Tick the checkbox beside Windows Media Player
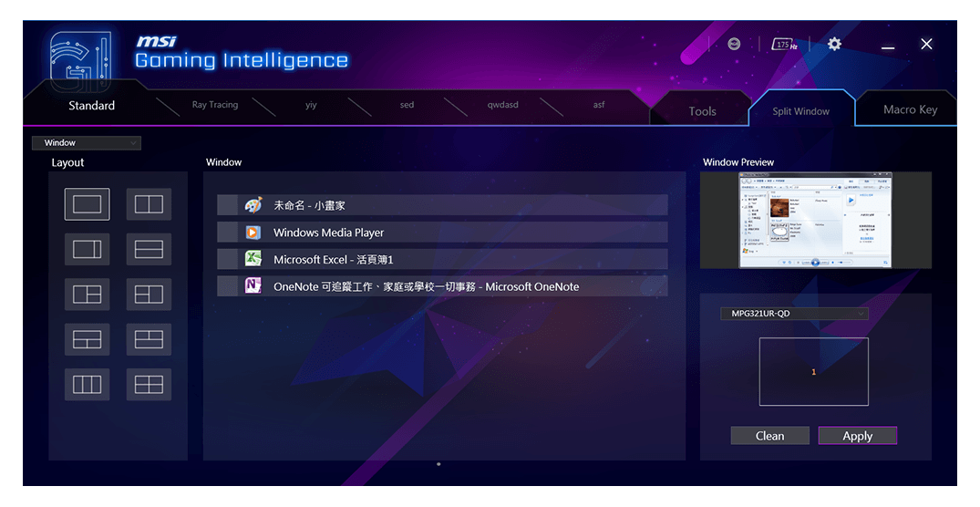980x507 pixels. [227, 233]
